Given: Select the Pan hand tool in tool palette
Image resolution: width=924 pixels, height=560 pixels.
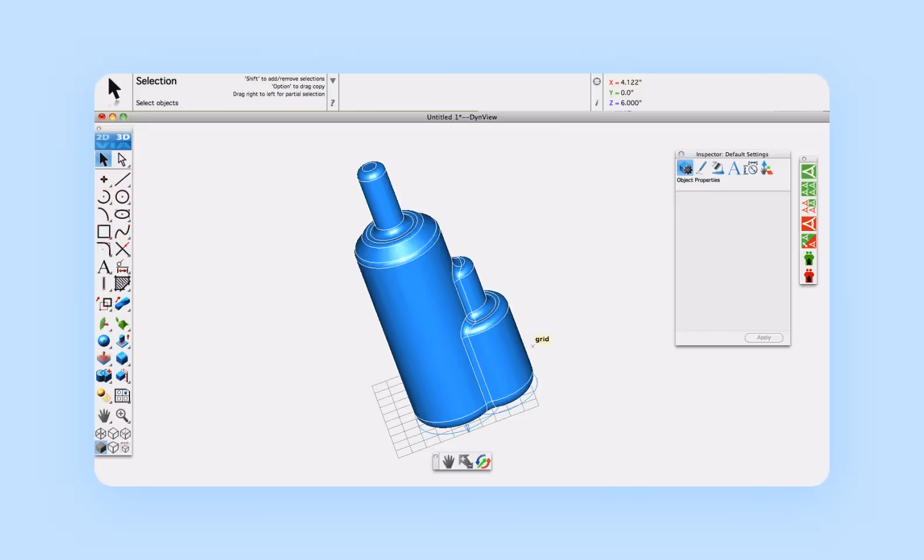Looking at the screenshot, I should pos(104,415).
